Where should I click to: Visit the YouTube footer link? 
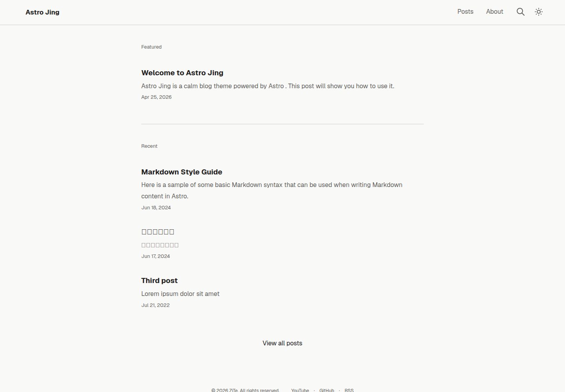pyautogui.click(x=300, y=390)
